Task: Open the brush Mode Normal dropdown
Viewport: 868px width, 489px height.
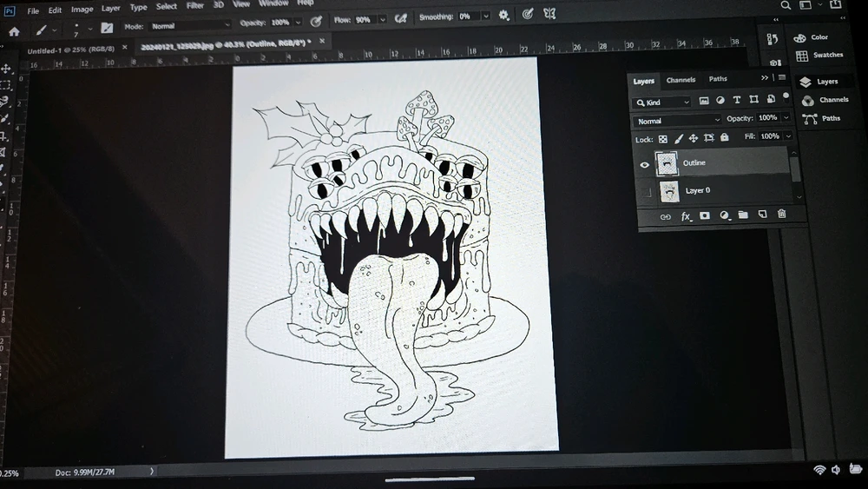Action: click(190, 25)
